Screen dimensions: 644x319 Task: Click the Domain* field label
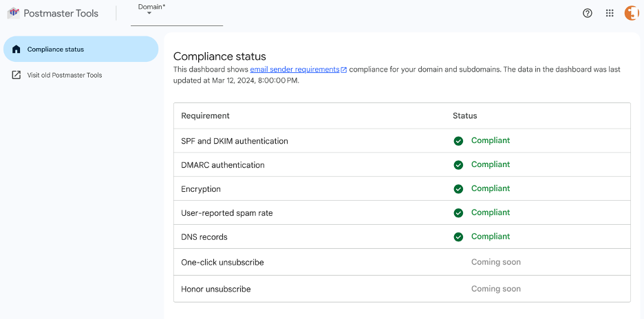pyautogui.click(x=151, y=7)
